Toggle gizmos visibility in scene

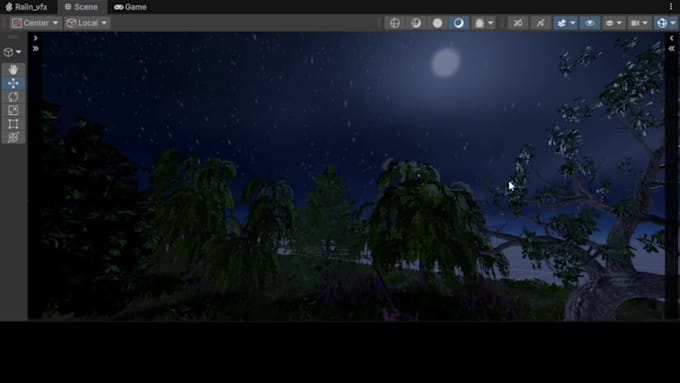662,23
